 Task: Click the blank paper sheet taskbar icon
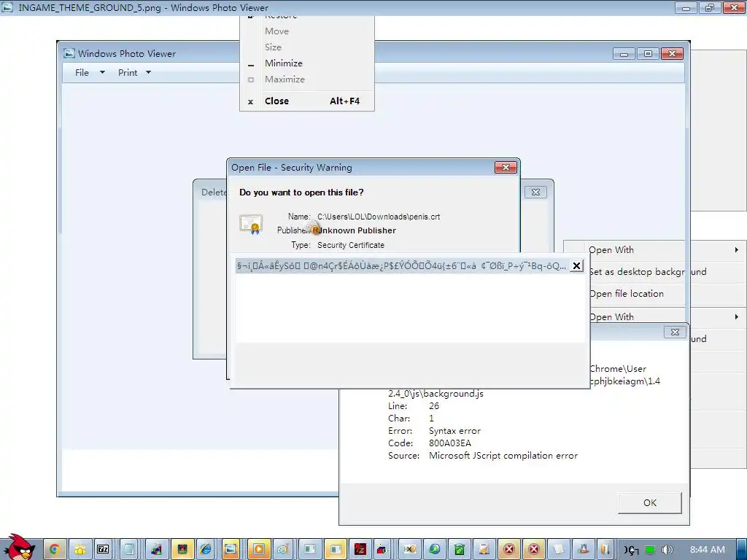558,550
